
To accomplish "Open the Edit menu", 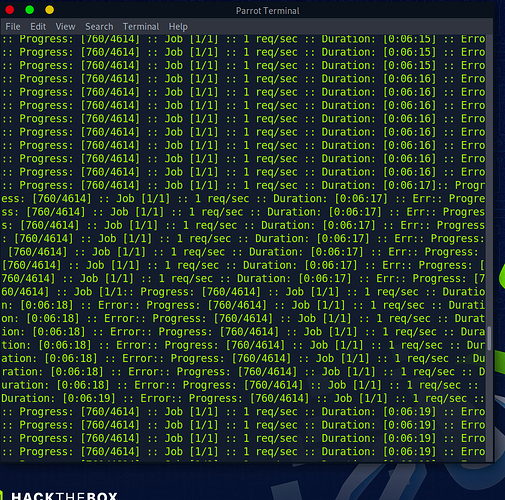I will click(x=38, y=27).
